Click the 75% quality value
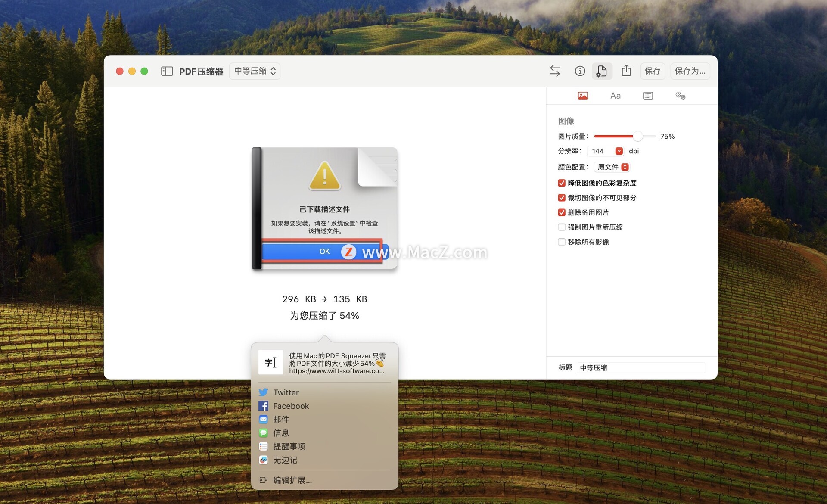827x504 pixels. tap(668, 136)
